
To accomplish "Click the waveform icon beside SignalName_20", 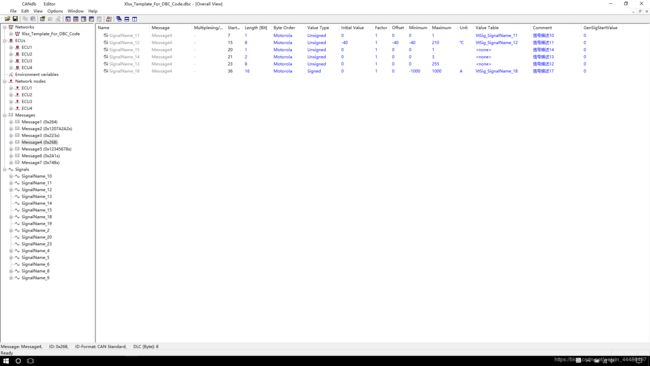I will point(17,237).
